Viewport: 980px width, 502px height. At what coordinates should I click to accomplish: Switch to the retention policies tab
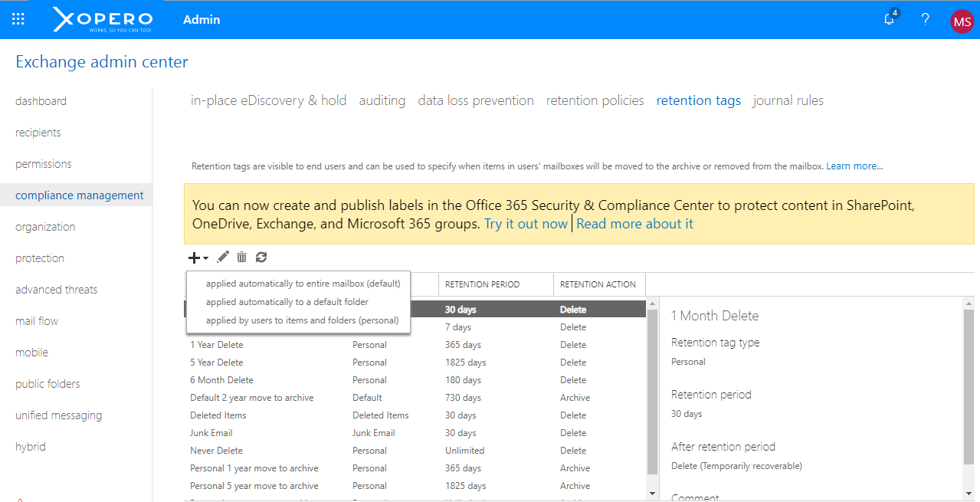[x=595, y=100]
